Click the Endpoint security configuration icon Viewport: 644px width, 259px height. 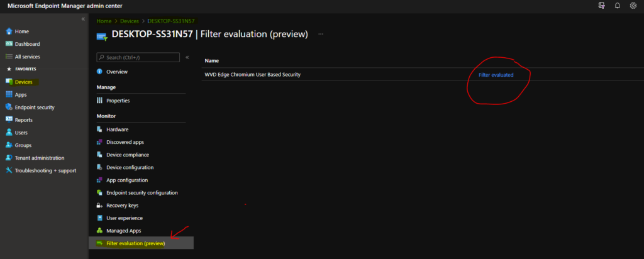99,192
